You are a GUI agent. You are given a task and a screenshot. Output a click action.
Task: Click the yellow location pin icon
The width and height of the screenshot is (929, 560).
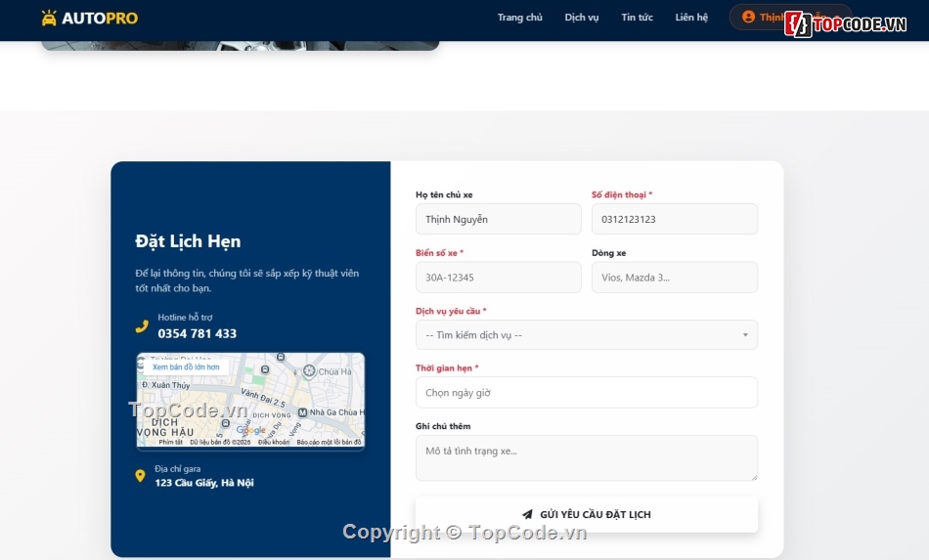click(x=141, y=476)
